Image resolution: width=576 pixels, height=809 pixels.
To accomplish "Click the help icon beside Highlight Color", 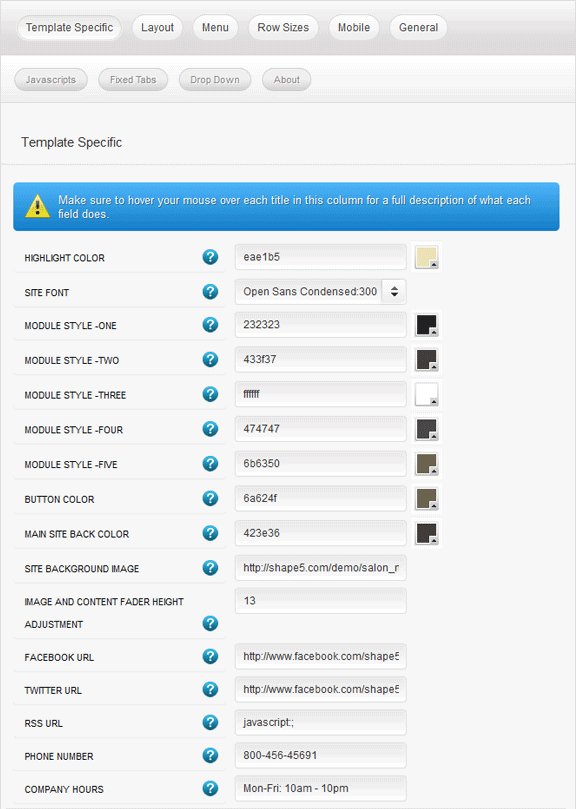I will 210,256.
